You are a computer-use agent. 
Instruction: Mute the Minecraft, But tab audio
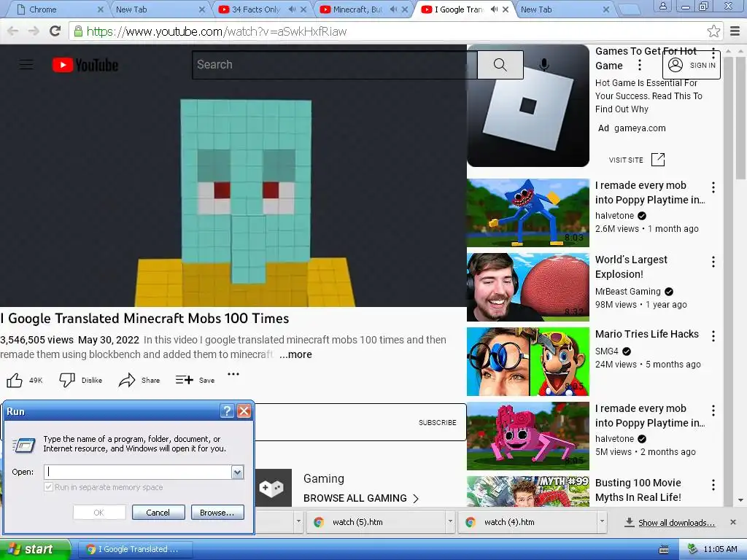392,9
